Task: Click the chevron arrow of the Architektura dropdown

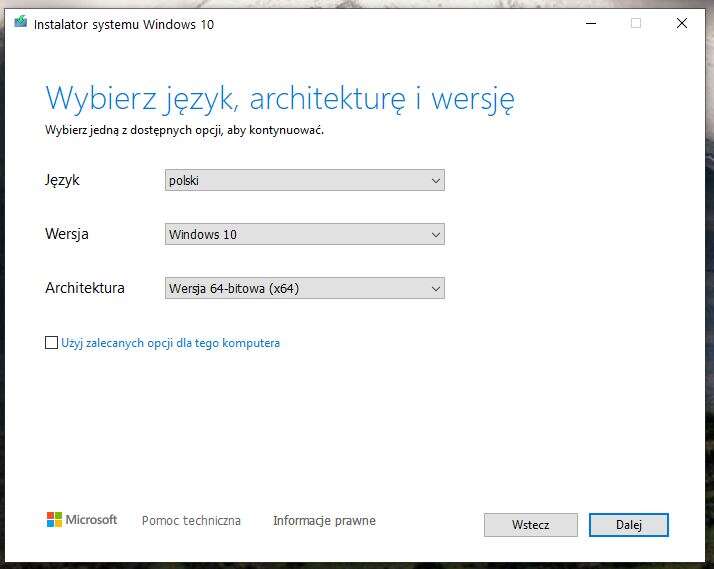Action: click(435, 289)
